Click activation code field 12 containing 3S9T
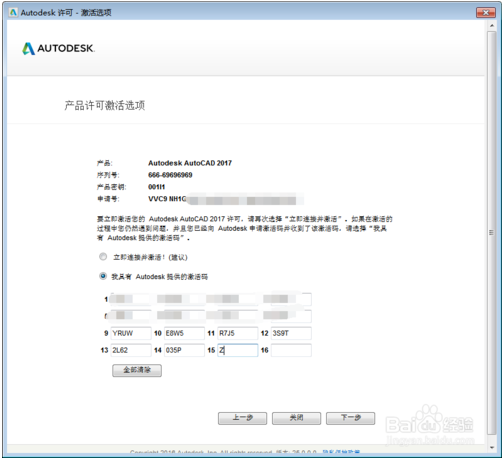Image resolution: width=503 pixels, height=458 pixels. (291, 333)
